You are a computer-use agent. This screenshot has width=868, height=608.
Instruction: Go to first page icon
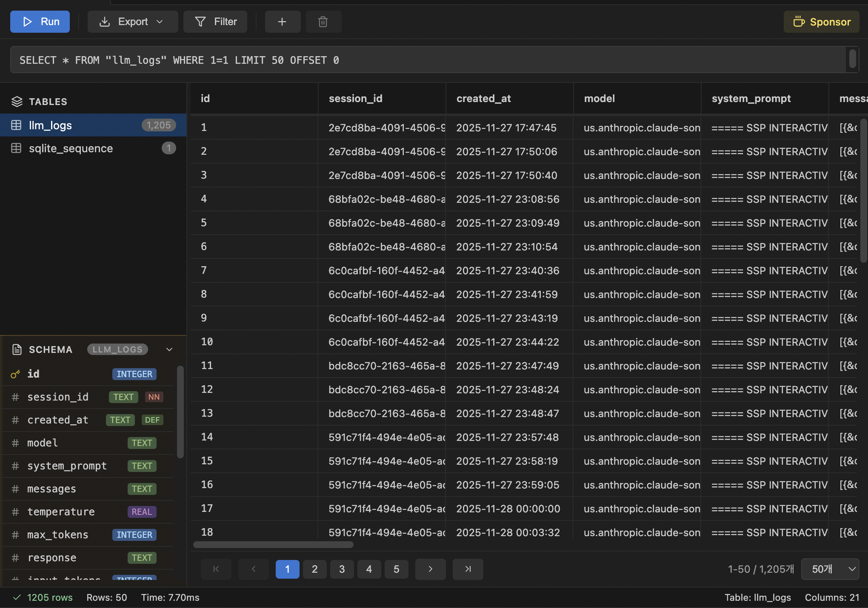coord(216,569)
